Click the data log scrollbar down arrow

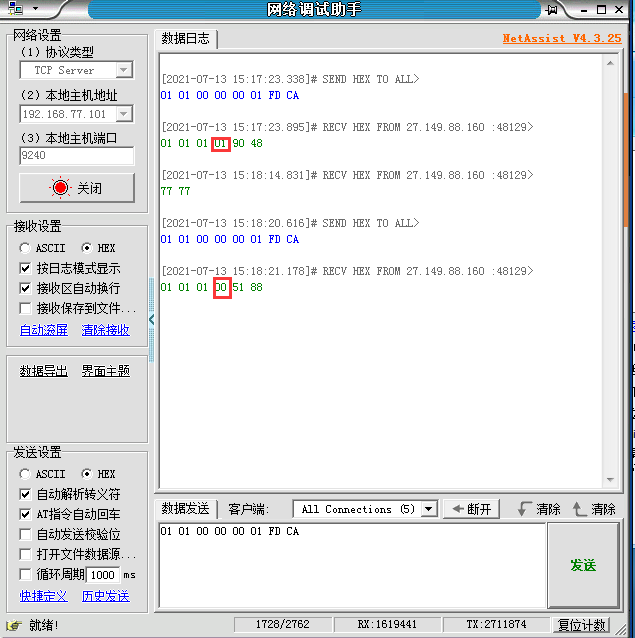tap(610, 480)
